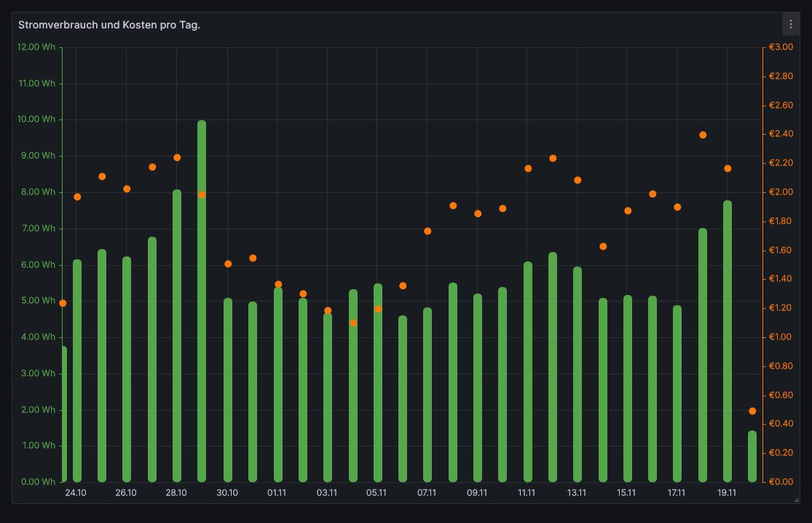
Task: Select the orange dot above the 13.11 bar
Action: (x=578, y=180)
